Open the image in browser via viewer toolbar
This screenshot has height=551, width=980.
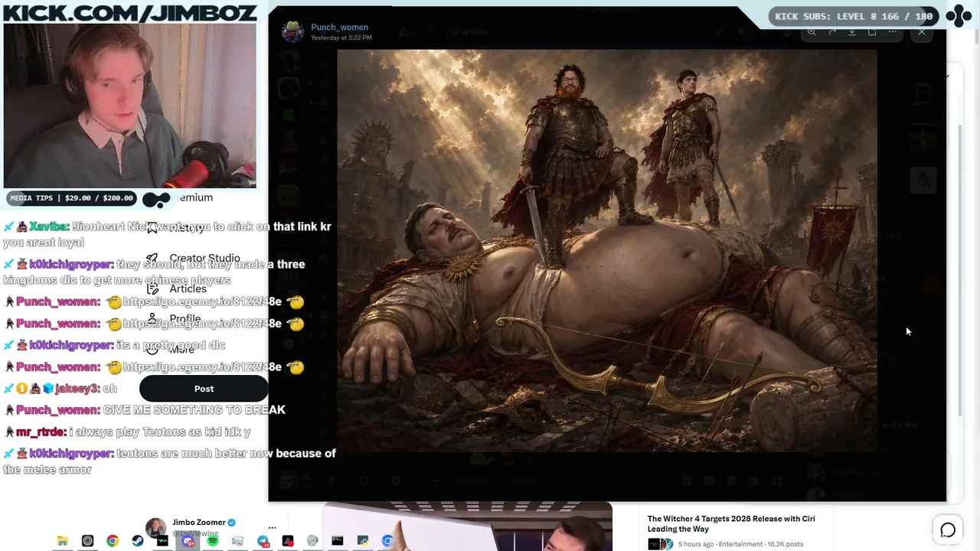pyautogui.click(x=872, y=32)
